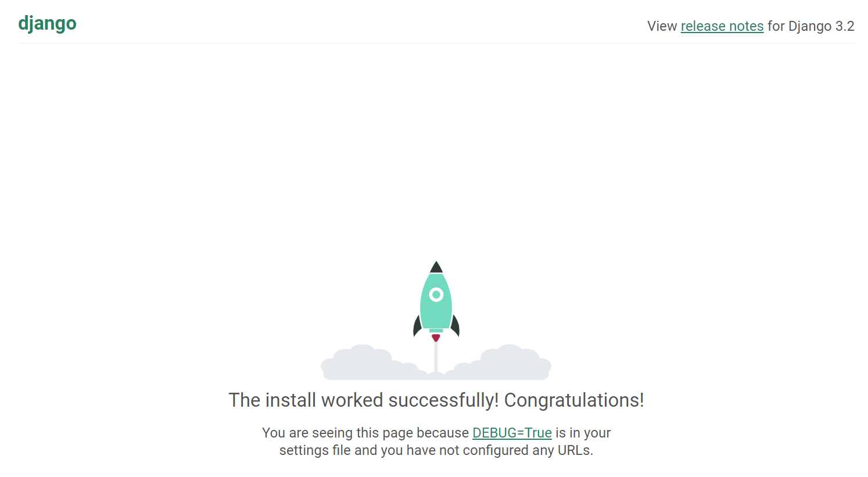Click 'settings file and you have not configured any URLs.'
868x477 pixels.
point(436,450)
